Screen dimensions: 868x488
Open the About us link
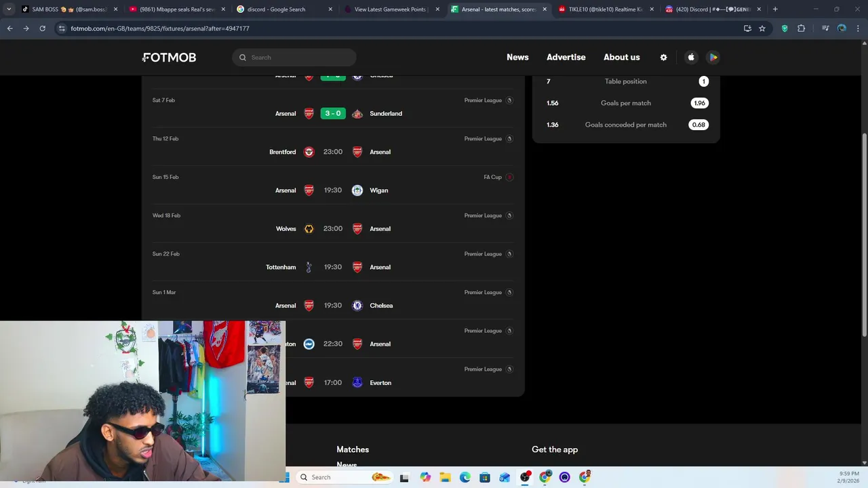coord(622,58)
